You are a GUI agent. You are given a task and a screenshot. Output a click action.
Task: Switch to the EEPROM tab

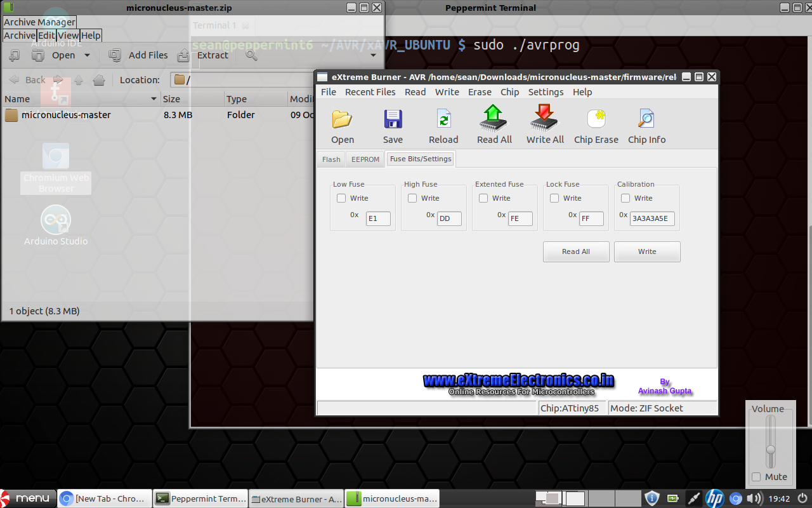point(365,159)
